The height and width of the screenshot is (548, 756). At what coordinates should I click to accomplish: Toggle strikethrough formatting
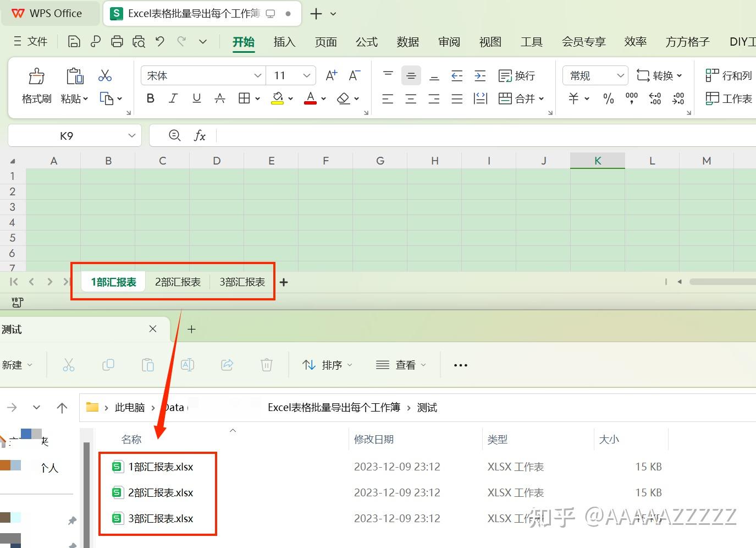click(x=220, y=98)
